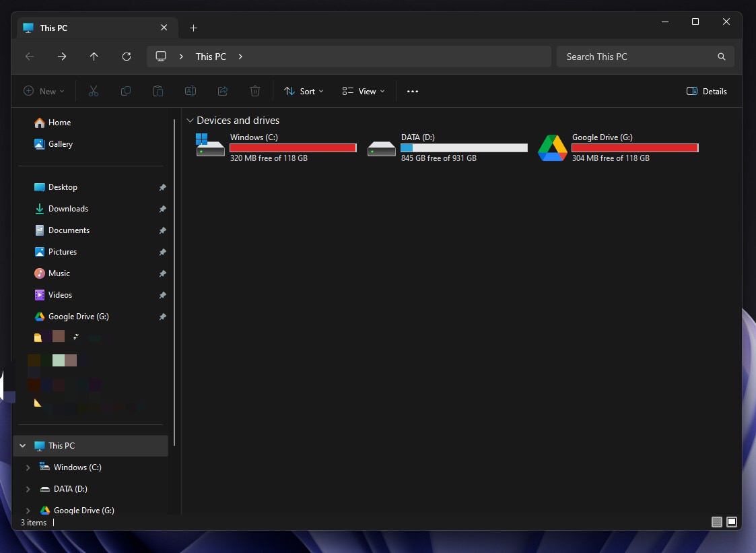Click the Search This PC field
The image size is (756, 553).
[645, 57]
